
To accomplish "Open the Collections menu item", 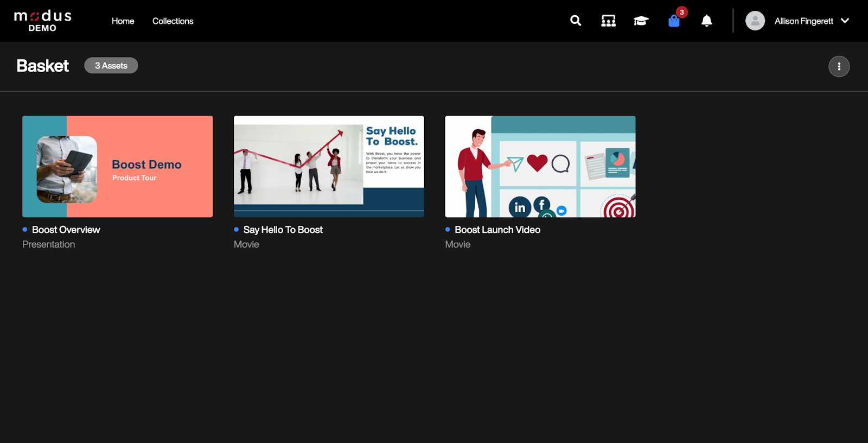I will 173,21.
